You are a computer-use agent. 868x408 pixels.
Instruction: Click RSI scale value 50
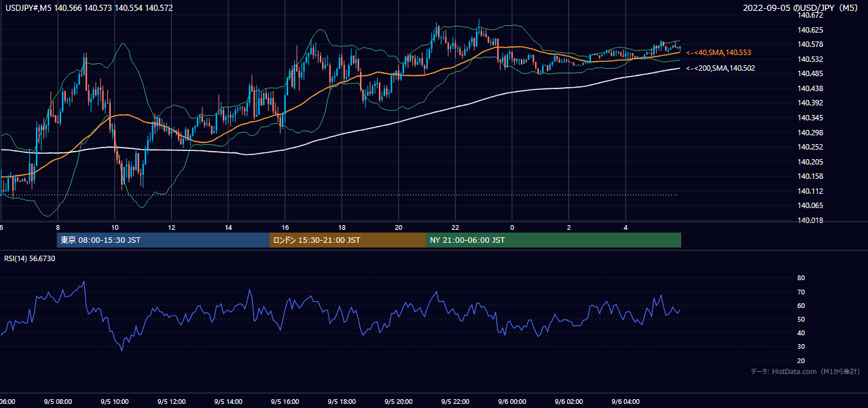(x=801, y=319)
